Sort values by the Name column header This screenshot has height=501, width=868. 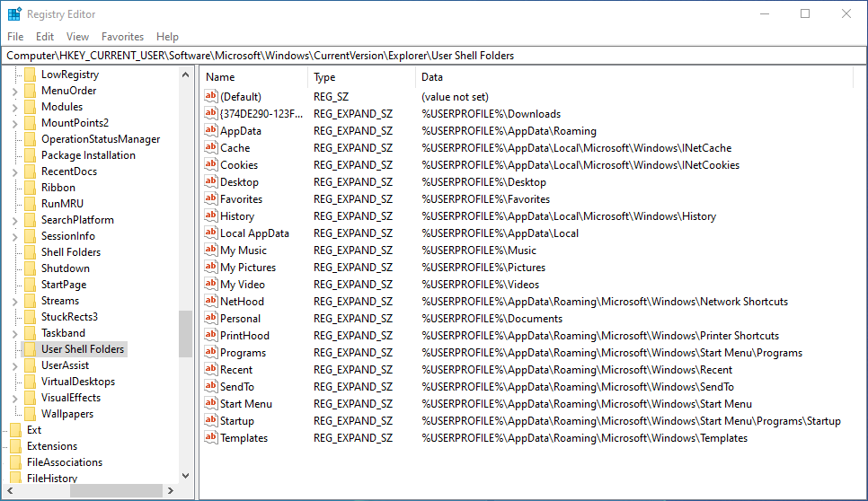(x=253, y=77)
